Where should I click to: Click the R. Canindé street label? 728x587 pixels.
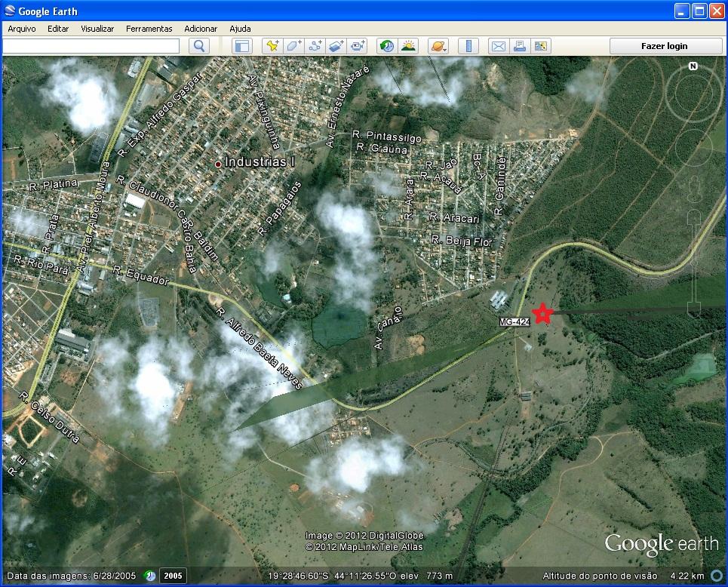[x=500, y=186]
